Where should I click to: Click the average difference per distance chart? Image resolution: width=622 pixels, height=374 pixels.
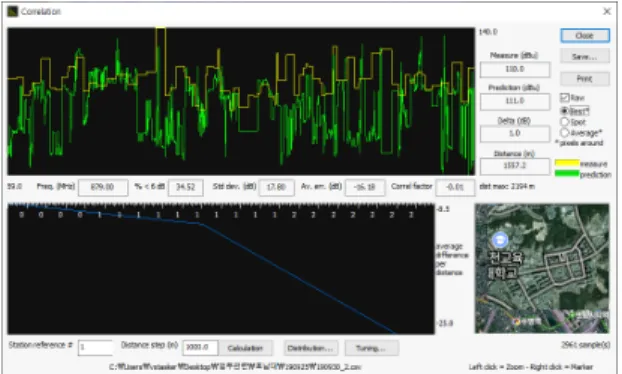[x=221, y=269]
